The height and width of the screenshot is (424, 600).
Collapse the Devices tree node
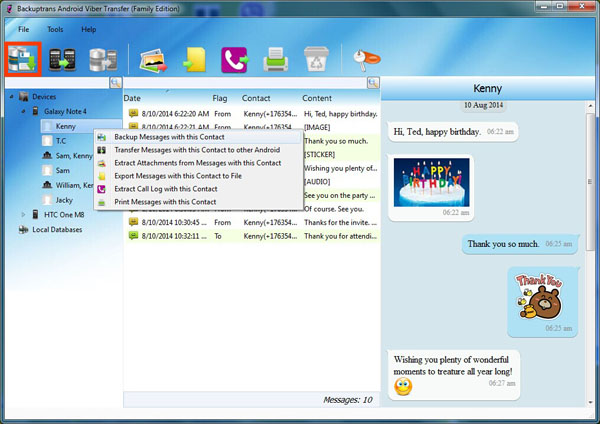(11, 97)
